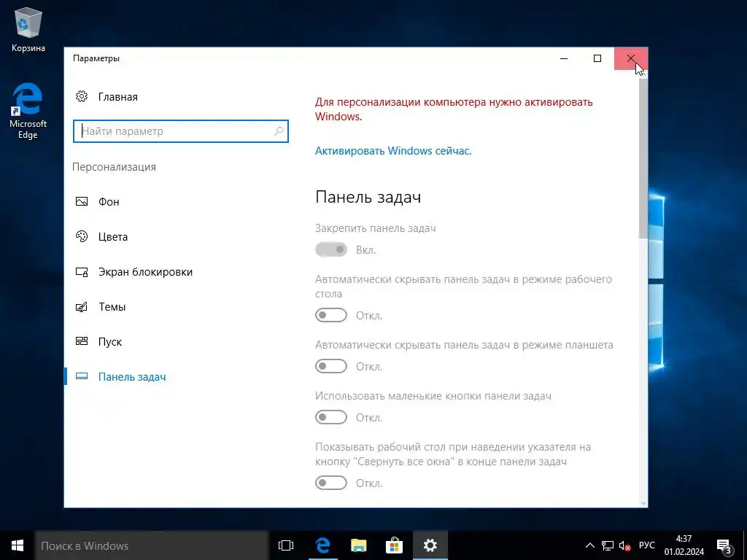The image size is (747, 560).
Task: Open the Action Center notifications icon
Action: click(x=724, y=545)
